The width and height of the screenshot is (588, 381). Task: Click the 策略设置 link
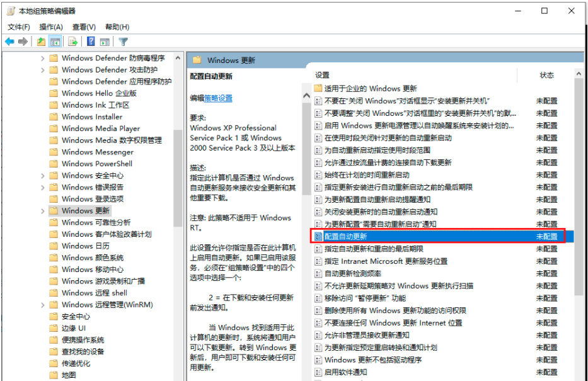[x=218, y=98]
